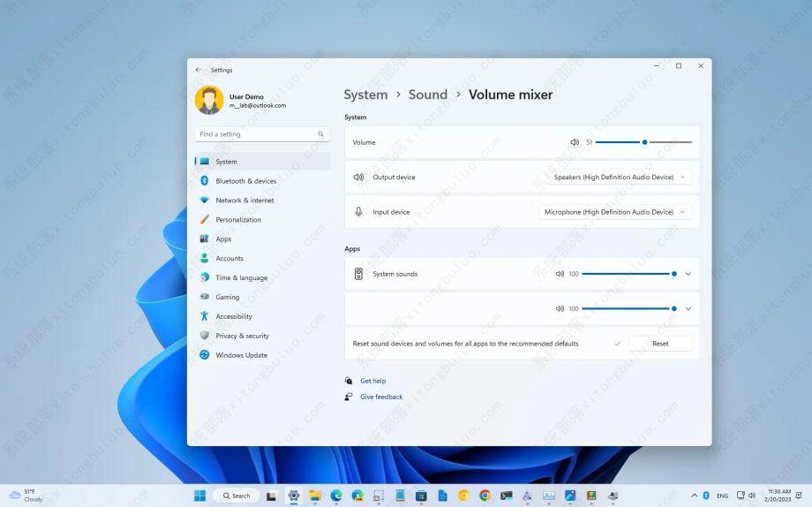Click the Bluetooth & devices icon

(205, 181)
